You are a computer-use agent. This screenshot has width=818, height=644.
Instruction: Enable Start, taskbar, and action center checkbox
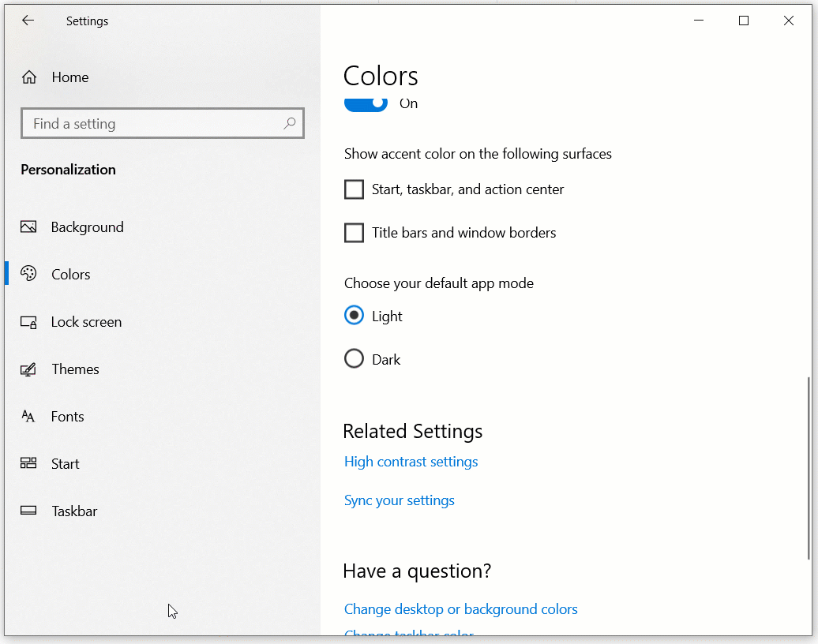[x=355, y=189]
